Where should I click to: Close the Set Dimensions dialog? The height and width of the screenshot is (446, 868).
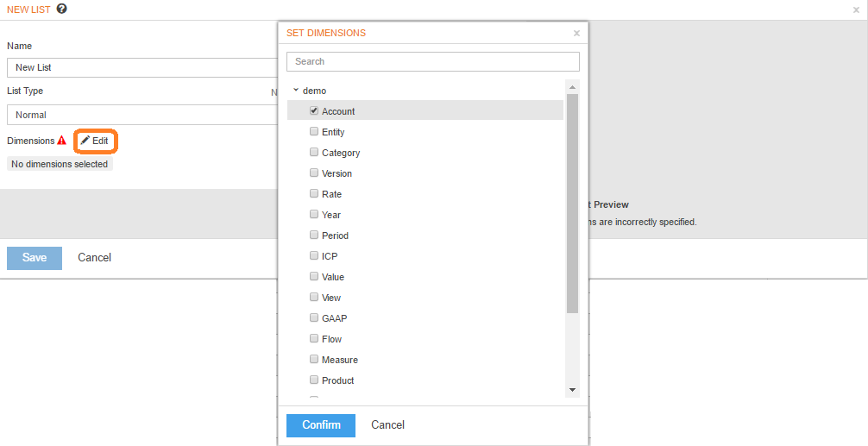coord(576,33)
